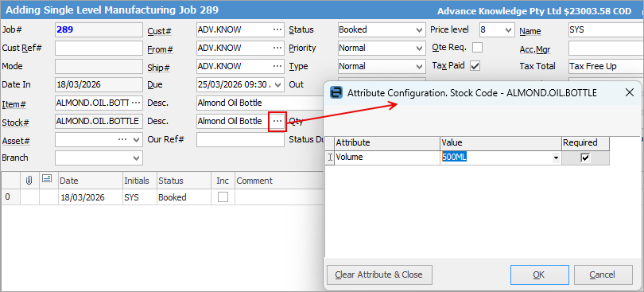Viewport: 644px width, 292px height.
Task: Click the From# label link
Action: point(160,50)
